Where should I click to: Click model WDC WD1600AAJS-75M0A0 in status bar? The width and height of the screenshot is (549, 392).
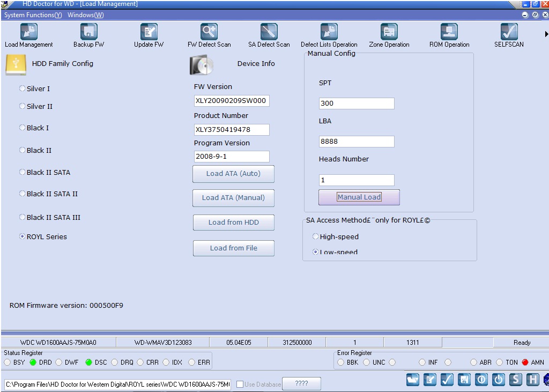[58, 343]
